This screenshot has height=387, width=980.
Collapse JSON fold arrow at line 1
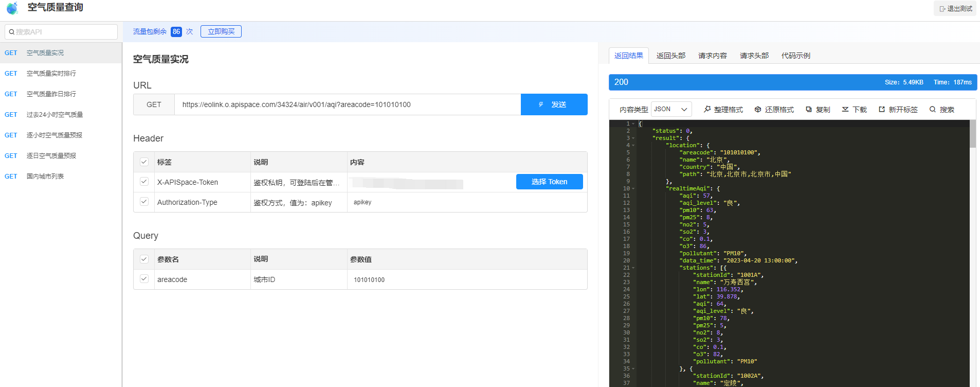tap(633, 124)
